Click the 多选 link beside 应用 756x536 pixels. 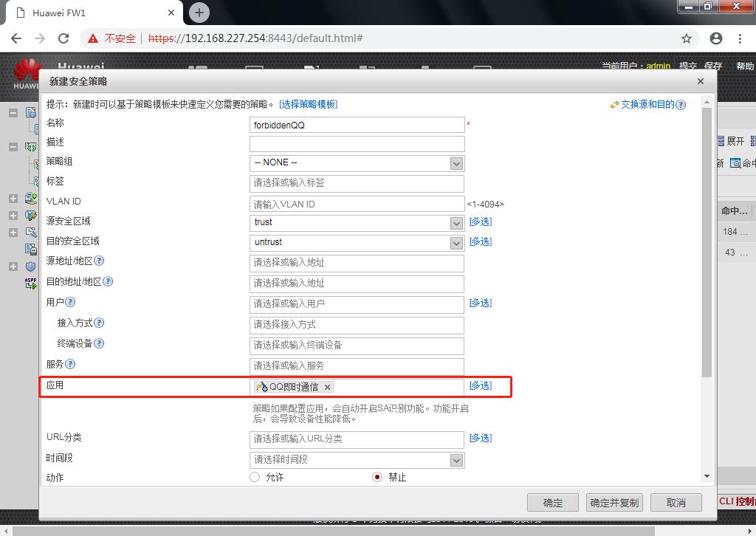point(481,385)
